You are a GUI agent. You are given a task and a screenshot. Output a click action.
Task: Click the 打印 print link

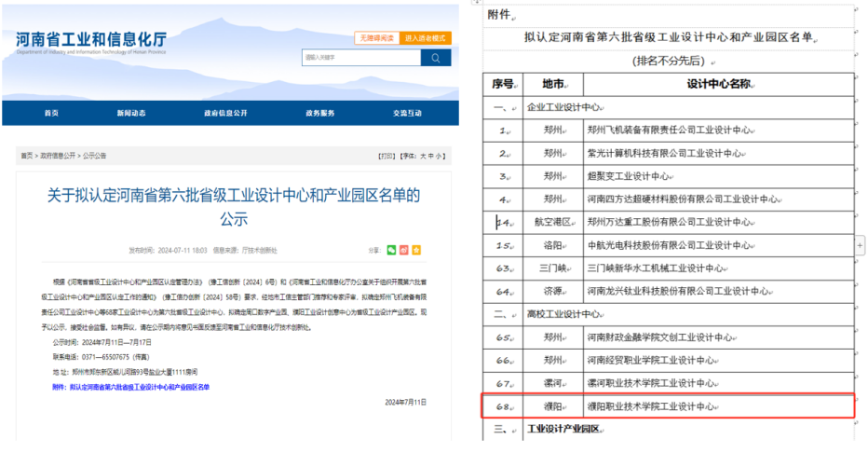click(x=387, y=157)
